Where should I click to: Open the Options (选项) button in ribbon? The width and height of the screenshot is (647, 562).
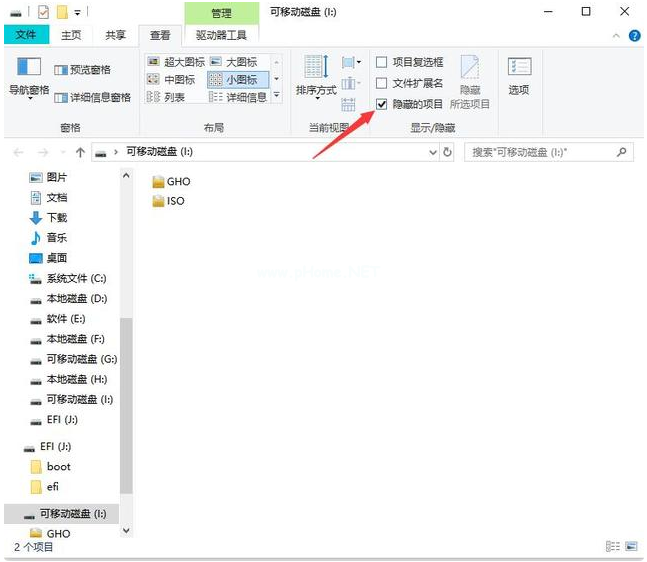518,76
